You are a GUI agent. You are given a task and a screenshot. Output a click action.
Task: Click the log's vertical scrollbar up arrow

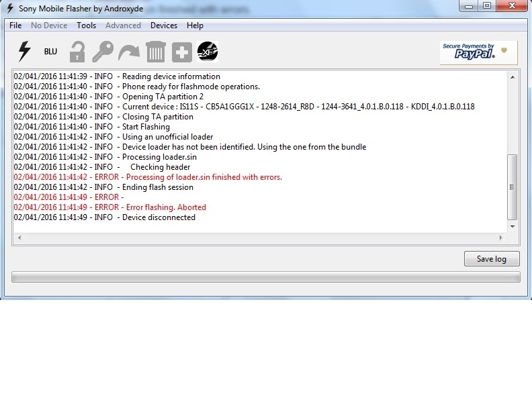tap(513, 76)
